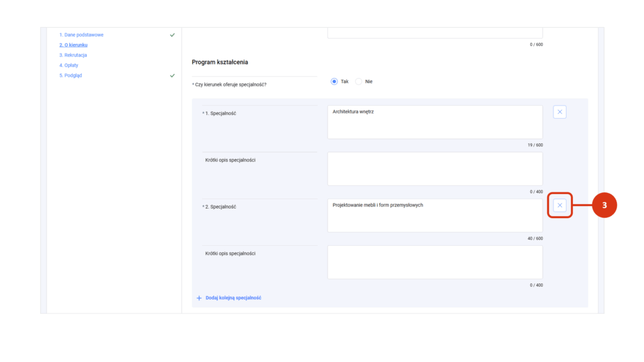Click the plus icon to add specialization

[x=199, y=298]
